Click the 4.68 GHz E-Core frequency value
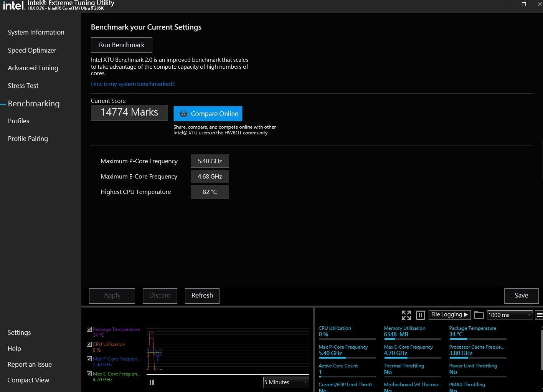This screenshot has width=543, height=392. click(x=210, y=177)
